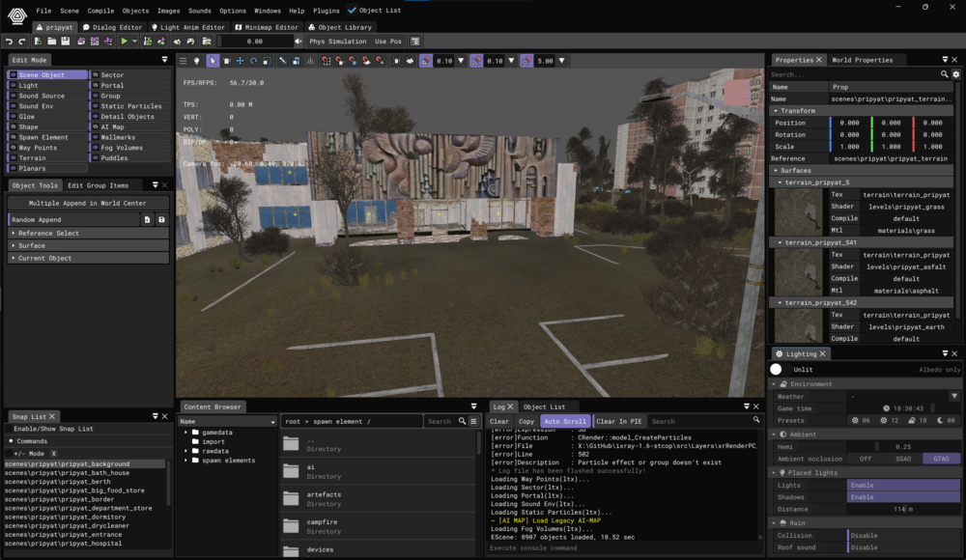This screenshot has height=560, width=966.
Task: Click the Redo arrow in main toolbar
Action: [22, 42]
